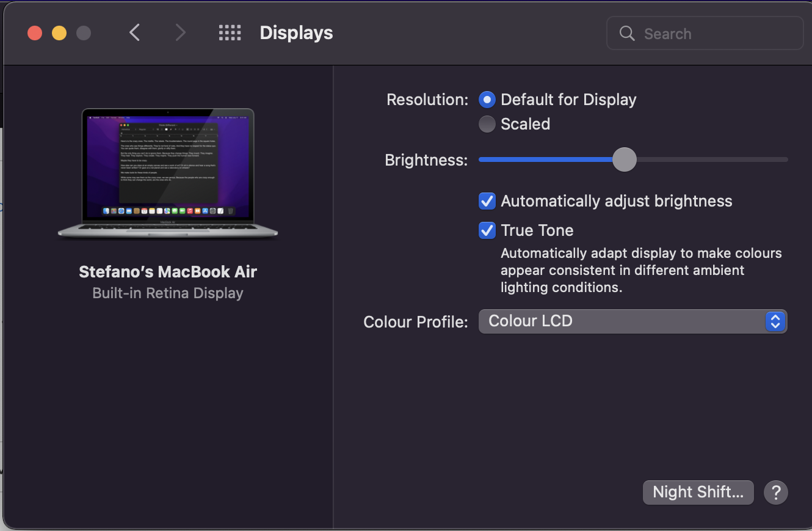Click the magnifying glass search icon

click(x=627, y=33)
